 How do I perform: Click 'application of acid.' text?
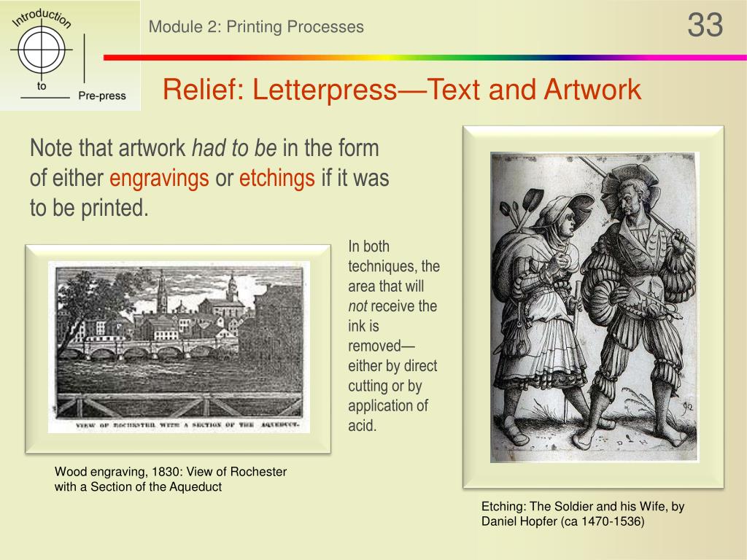tap(388, 416)
